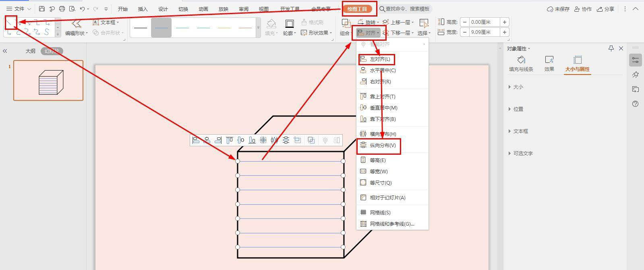Switch to 幻灯片 slides view
This screenshot has width=644, height=270.
(x=52, y=51)
